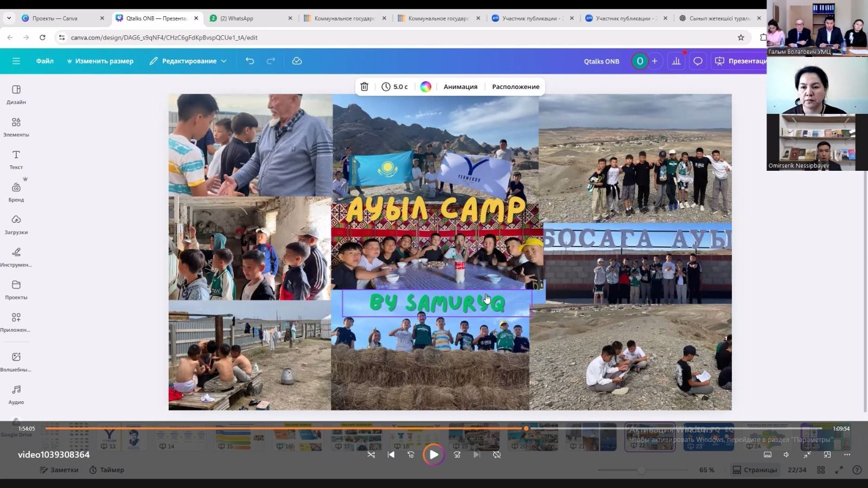Click the Расположение button
The width and height of the screenshot is (868, 488).
point(515,87)
